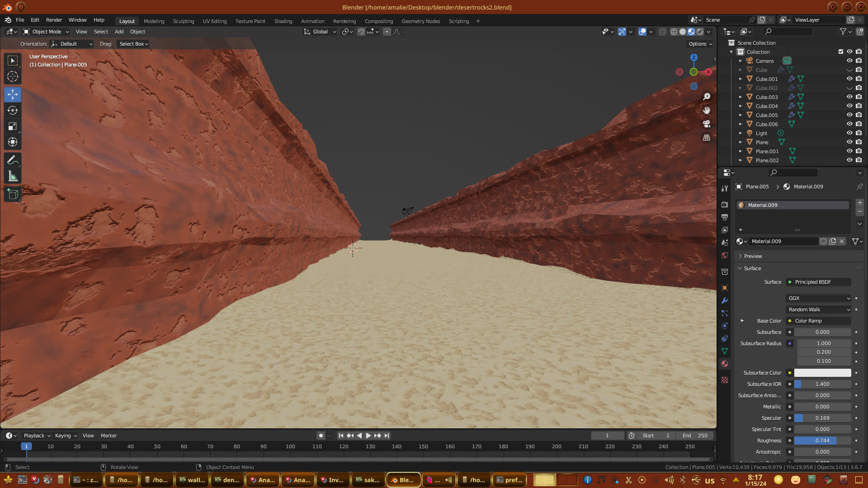
Task: Uncheck the Collection exclude checkbox
Action: point(841,52)
